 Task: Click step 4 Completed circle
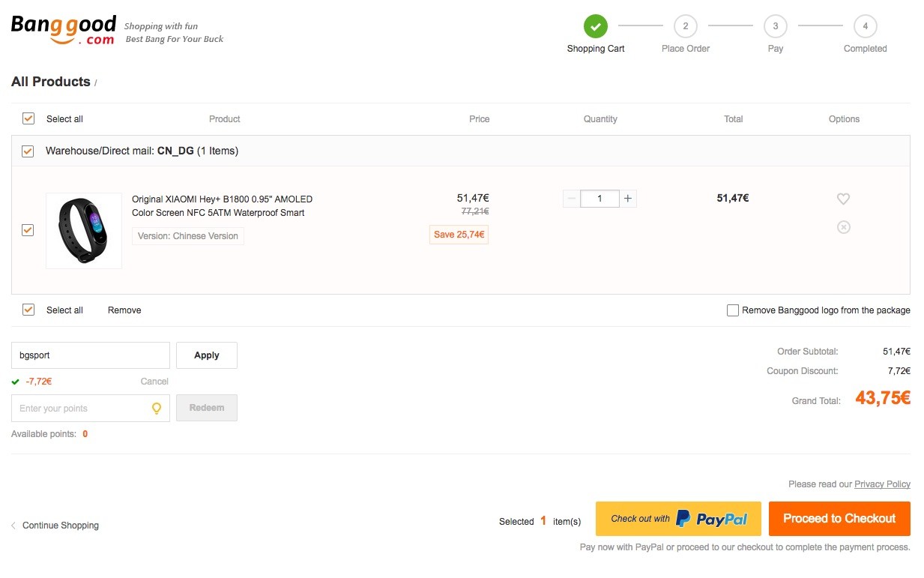(865, 26)
